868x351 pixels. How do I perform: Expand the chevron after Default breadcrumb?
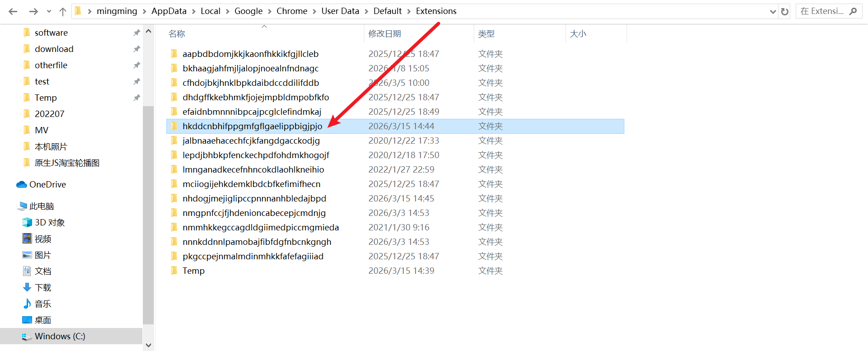(x=409, y=11)
